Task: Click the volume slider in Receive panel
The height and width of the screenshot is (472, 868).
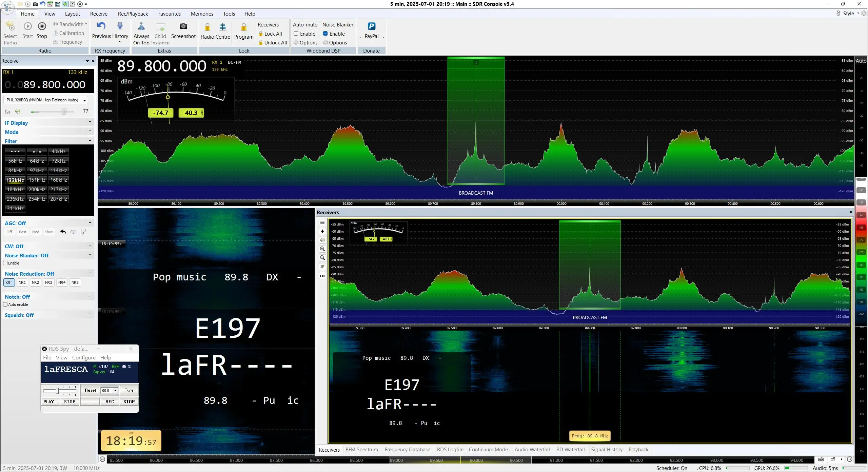Action: pyautogui.click(x=52, y=111)
